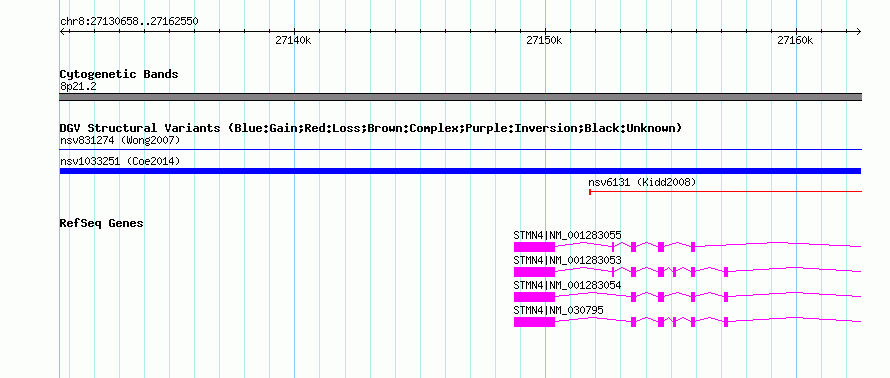
Task: Click the 27140k ruler tick label
Action: (x=293, y=40)
